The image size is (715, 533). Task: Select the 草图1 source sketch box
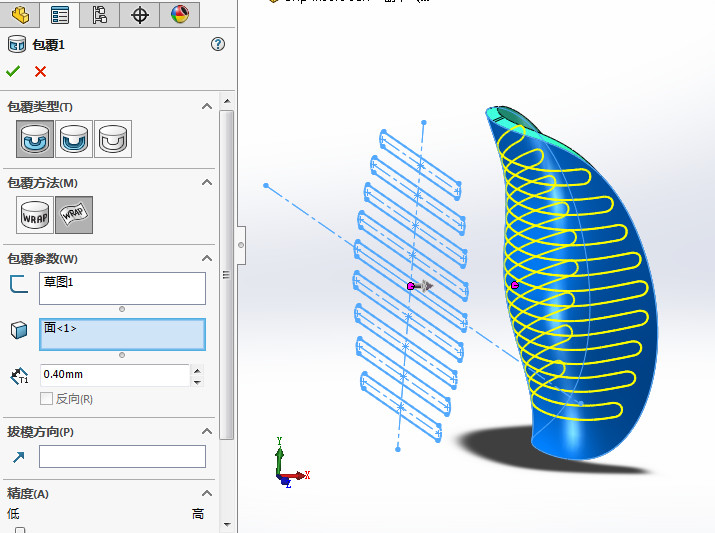coord(122,288)
